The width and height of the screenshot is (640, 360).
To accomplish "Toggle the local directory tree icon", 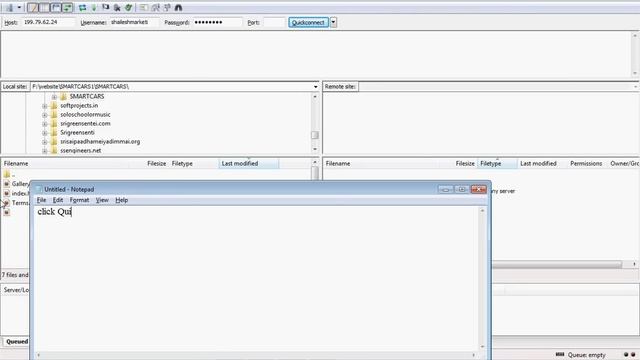I will (44, 8).
